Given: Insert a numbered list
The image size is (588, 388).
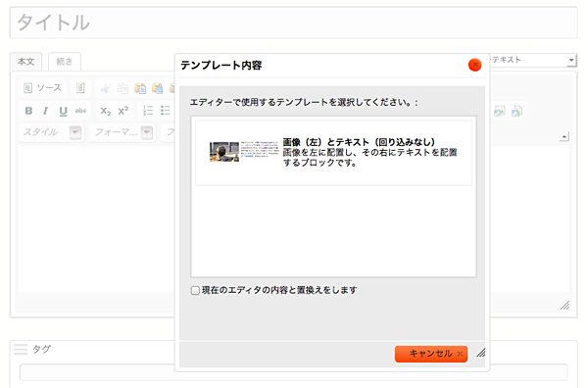Looking at the screenshot, I should coord(148,111).
